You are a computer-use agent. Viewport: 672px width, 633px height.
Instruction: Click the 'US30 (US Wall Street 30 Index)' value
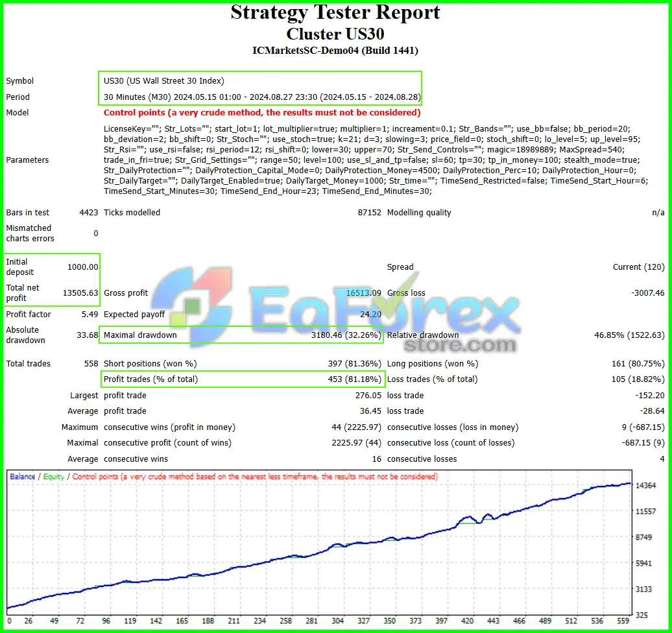pos(163,80)
